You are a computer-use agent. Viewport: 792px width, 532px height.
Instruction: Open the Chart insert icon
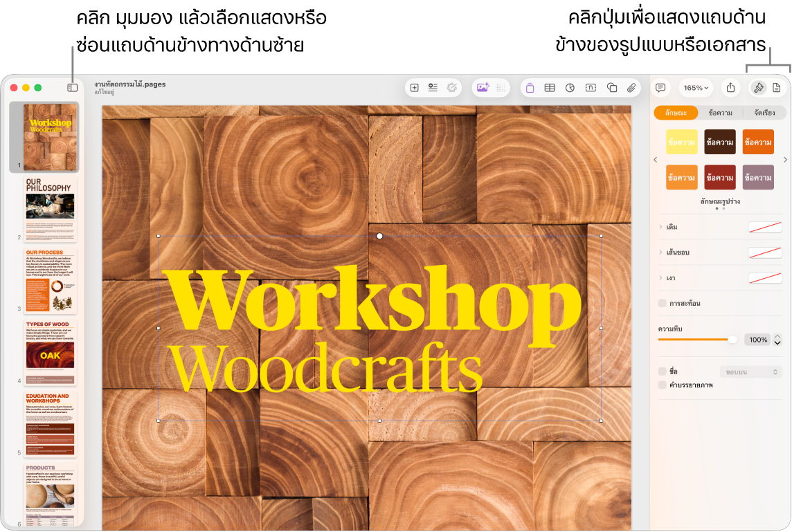tap(570, 88)
